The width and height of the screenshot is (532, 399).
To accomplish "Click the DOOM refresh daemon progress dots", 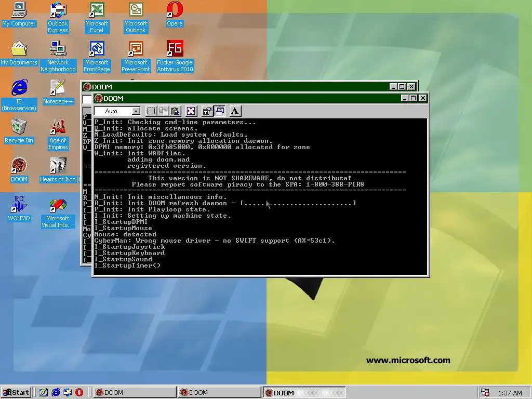I will point(298,203).
